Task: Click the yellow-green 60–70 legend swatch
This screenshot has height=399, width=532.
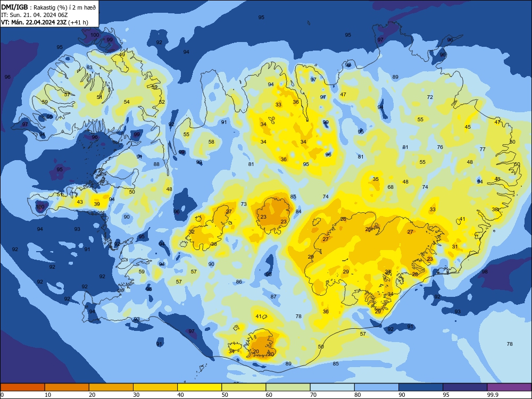Action: pyautogui.click(x=288, y=387)
